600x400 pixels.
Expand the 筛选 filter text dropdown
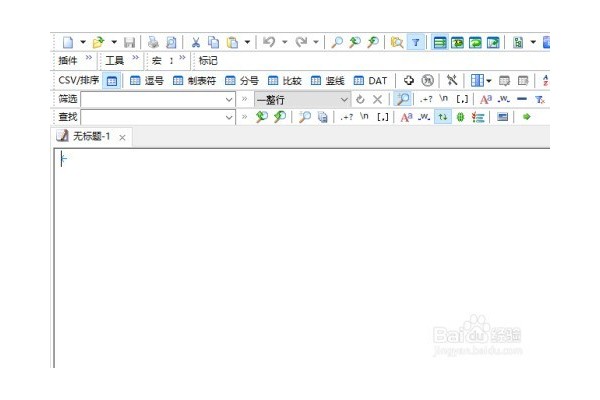click(x=228, y=100)
